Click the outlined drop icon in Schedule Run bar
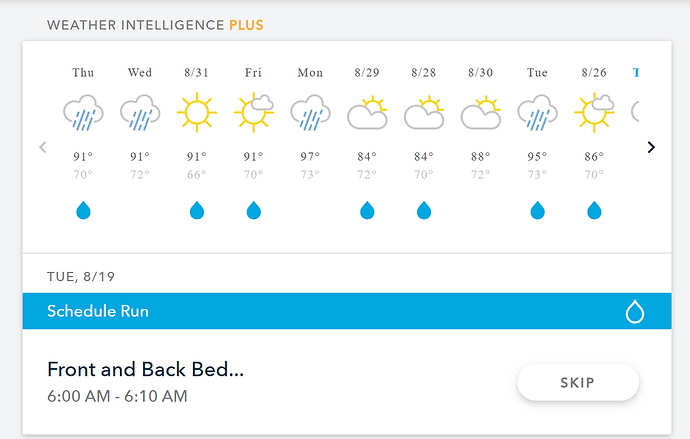This screenshot has width=690, height=439. (x=635, y=311)
